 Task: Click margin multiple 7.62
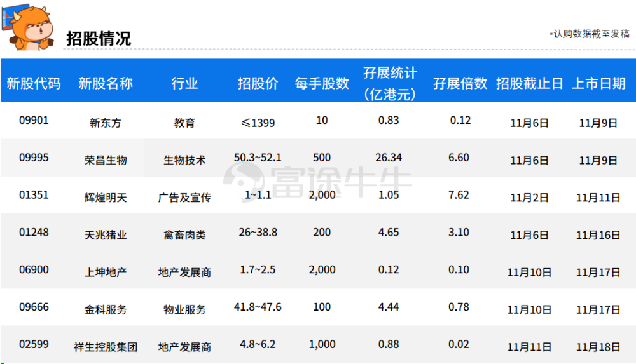click(459, 195)
